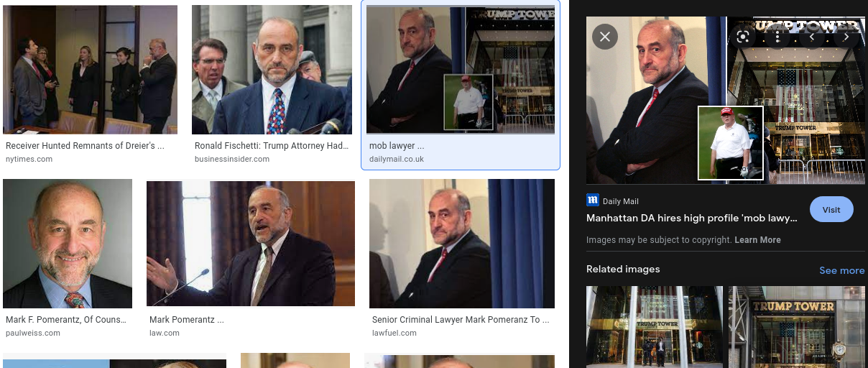Viewport: 868px width, 368px height.
Task: Open the lawfuel.com Senior Criminal Lawyer image
Action: pos(462,244)
